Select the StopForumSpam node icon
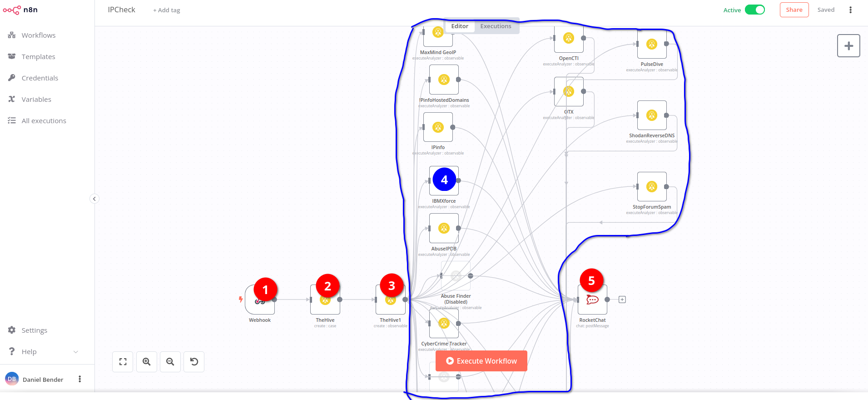The height and width of the screenshot is (400, 868). point(652,187)
